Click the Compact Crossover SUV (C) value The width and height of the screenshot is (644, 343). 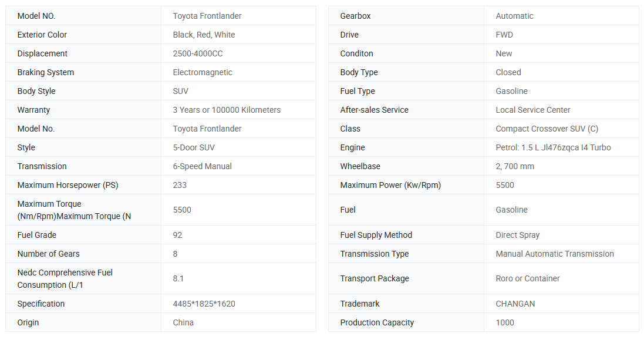547,129
